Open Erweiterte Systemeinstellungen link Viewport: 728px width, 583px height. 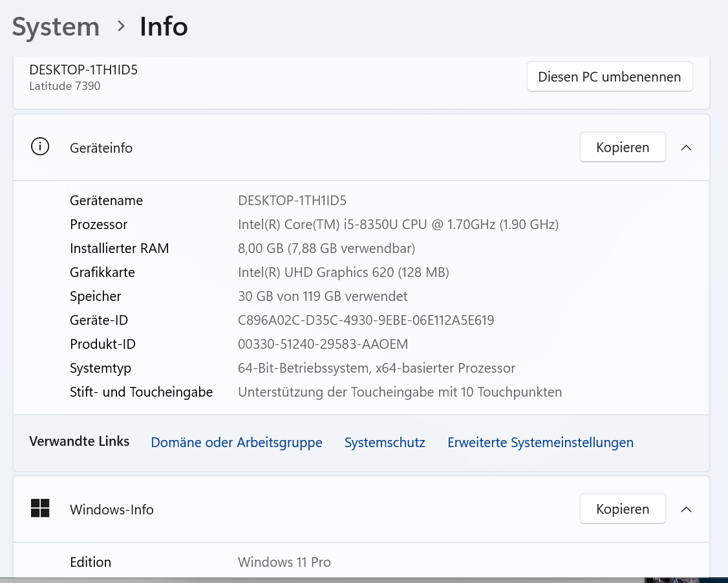click(x=541, y=443)
